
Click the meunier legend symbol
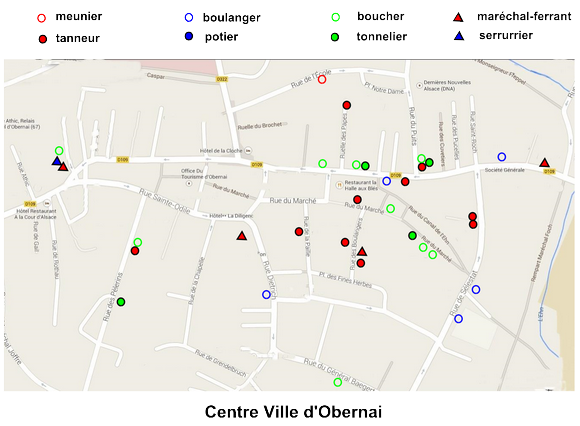point(42,18)
